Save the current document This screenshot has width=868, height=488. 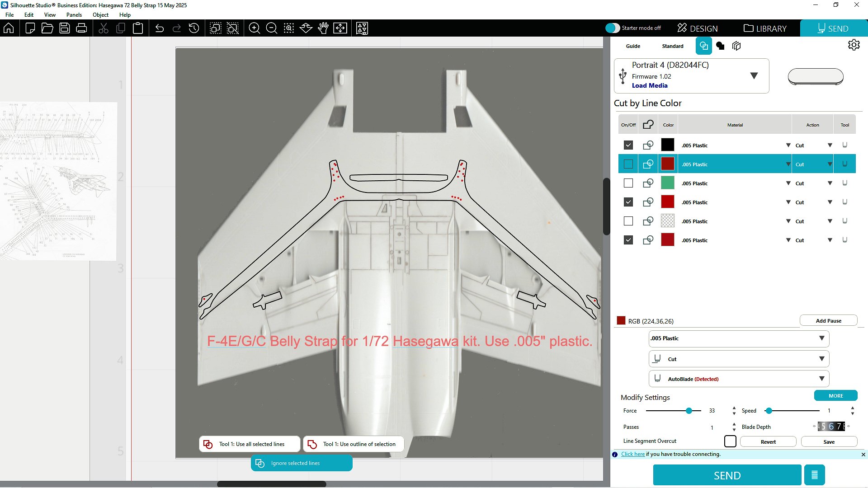(65, 28)
